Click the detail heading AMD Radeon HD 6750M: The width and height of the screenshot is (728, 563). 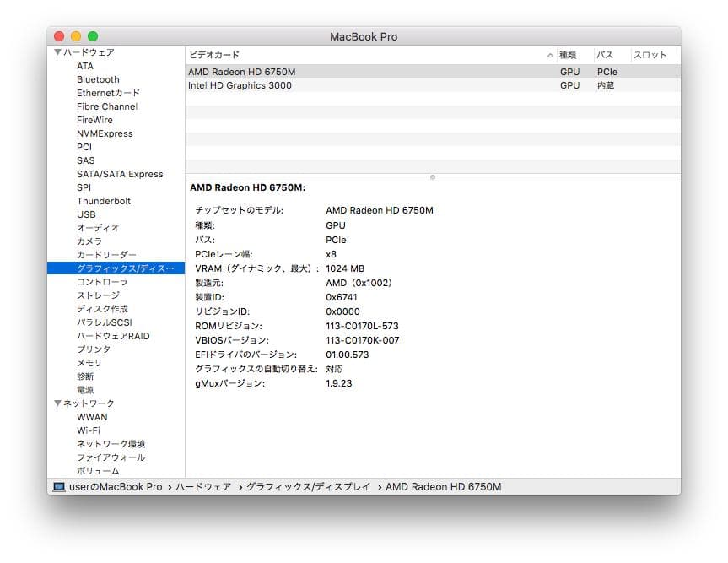(x=248, y=187)
